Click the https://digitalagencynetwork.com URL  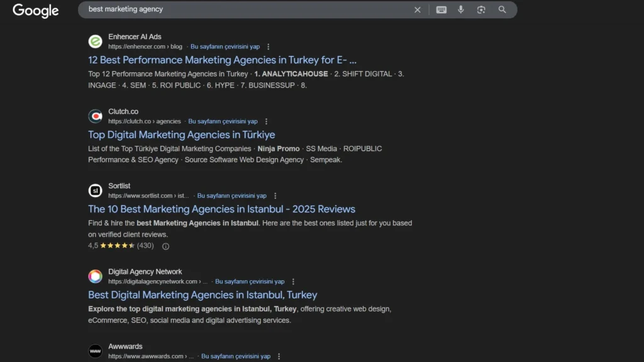coord(158,282)
